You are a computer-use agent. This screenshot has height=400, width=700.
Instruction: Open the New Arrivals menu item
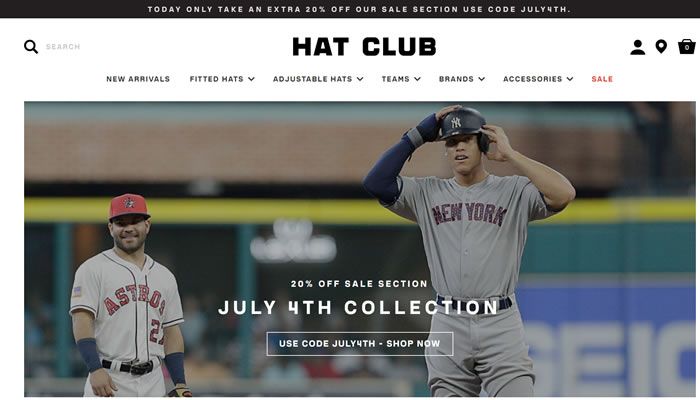138,79
